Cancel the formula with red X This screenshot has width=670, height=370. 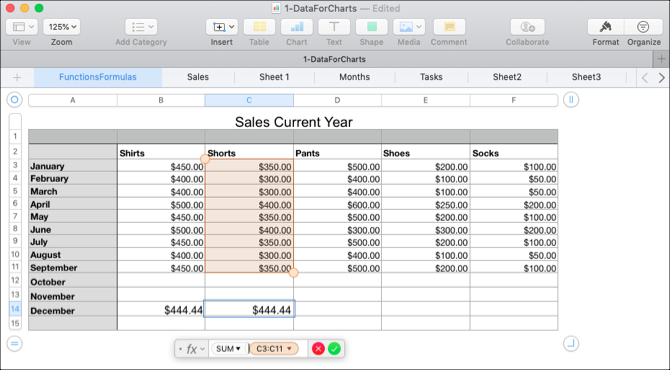click(x=318, y=349)
